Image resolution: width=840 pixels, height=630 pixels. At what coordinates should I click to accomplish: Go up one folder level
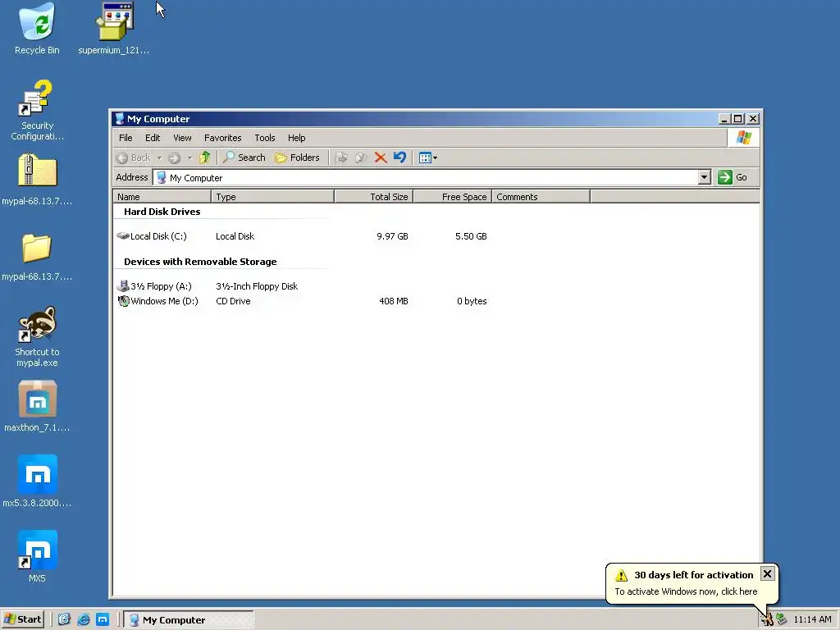pyautogui.click(x=204, y=157)
